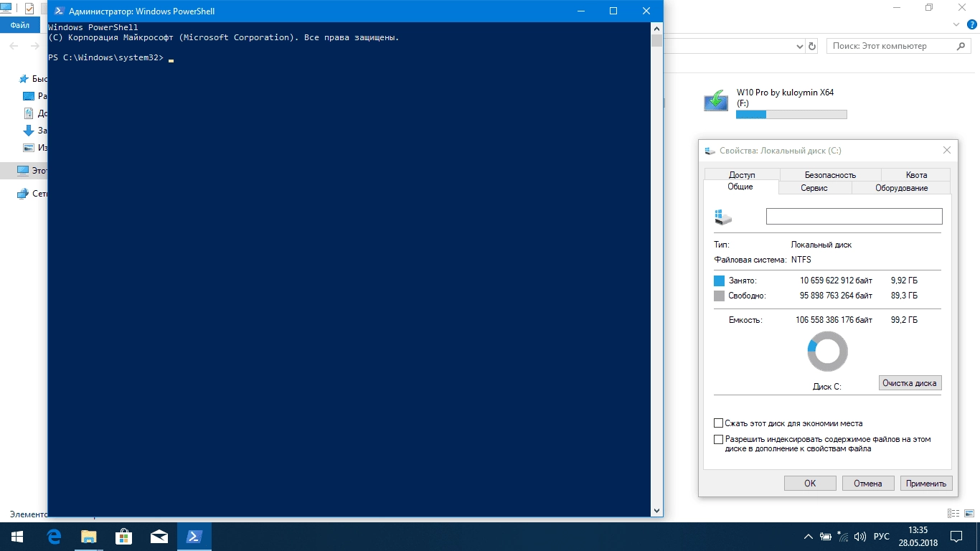Open the W10 Pro F: drive icon
980x551 pixels.
(x=716, y=100)
